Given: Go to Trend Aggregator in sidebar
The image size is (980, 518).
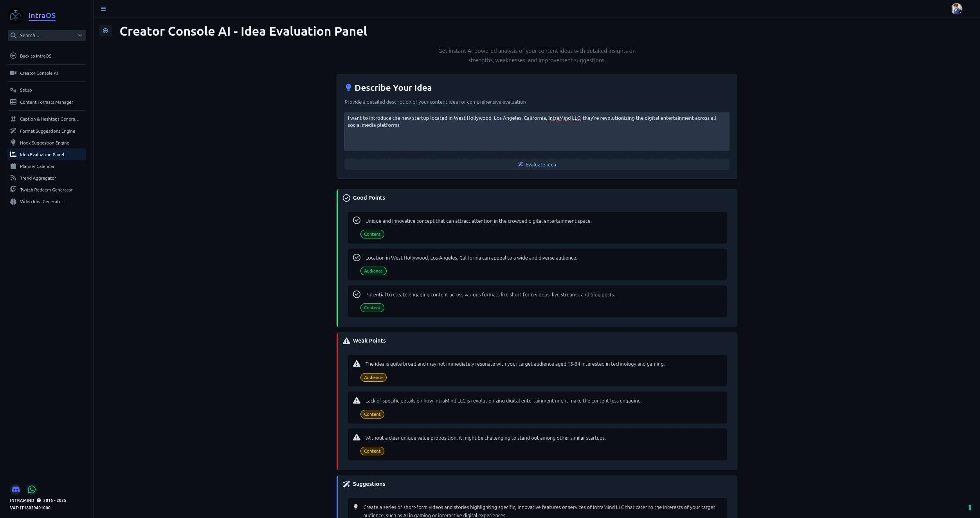Looking at the screenshot, I should tap(38, 178).
